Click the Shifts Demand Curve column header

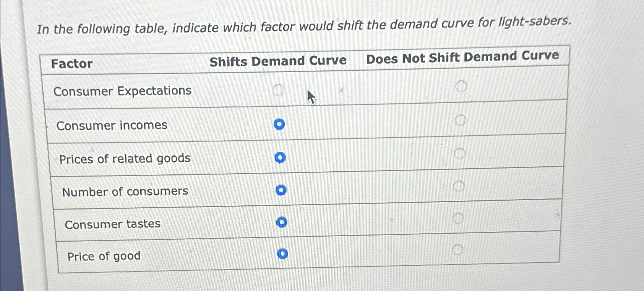click(x=279, y=60)
